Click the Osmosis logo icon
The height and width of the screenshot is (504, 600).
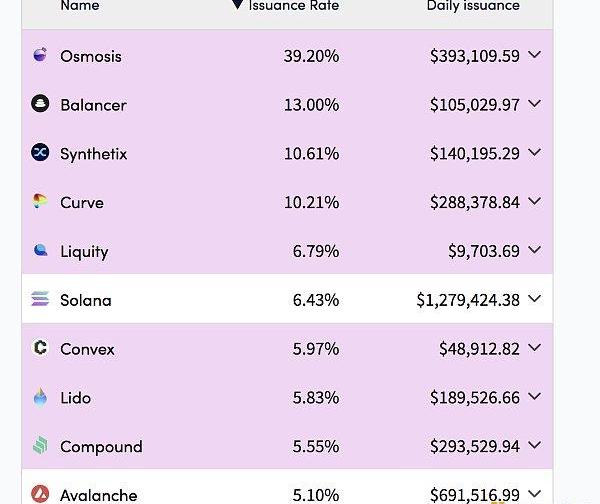(40, 55)
